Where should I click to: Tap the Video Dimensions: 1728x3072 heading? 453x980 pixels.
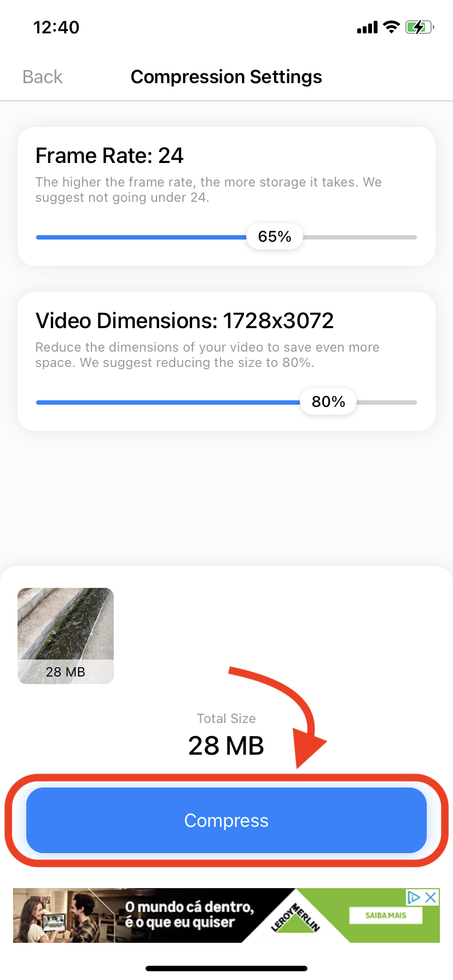(x=184, y=320)
